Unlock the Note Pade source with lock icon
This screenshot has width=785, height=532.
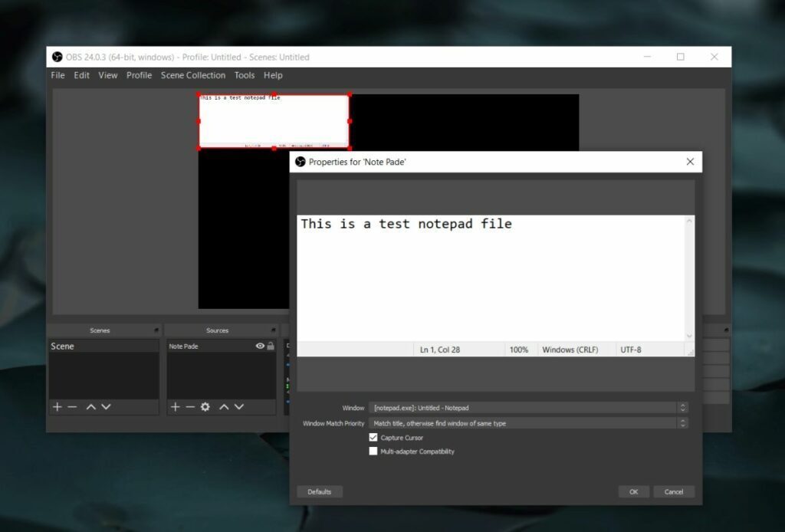pos(271,346)
